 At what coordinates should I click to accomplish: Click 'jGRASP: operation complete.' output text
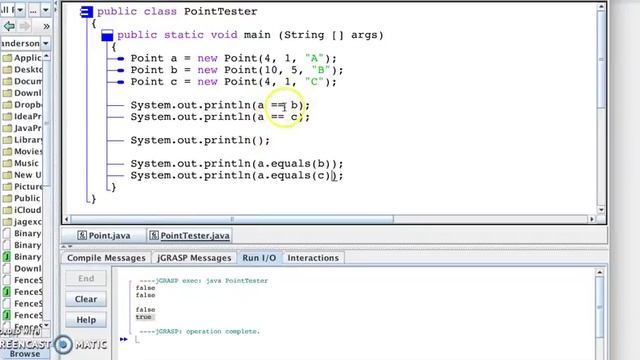click(200, 331)
